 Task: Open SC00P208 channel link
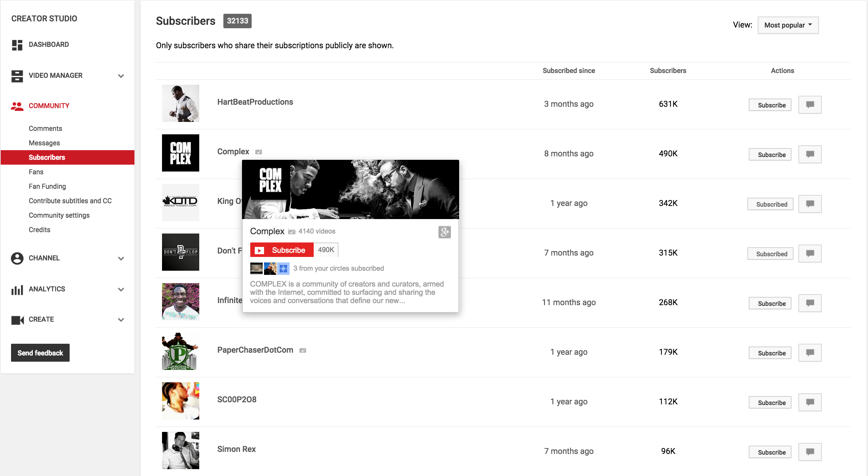click(237, 400)
